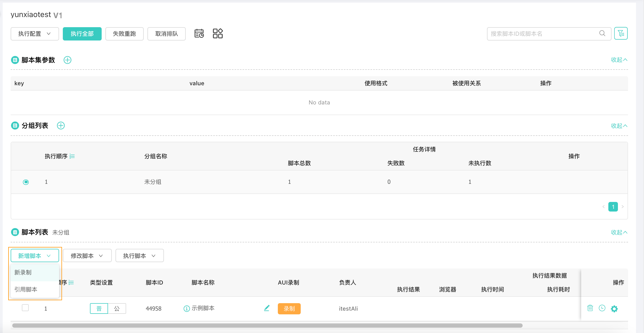The width and height of the screenshot is (644, 333).
Task: Click the 脚本集参数 section icon
Action: 15,60
